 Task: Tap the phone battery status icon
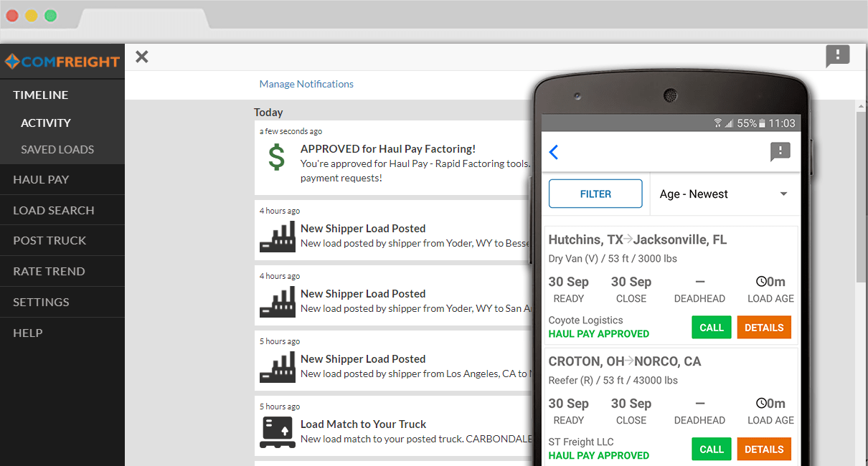click(x=762, y=123)
